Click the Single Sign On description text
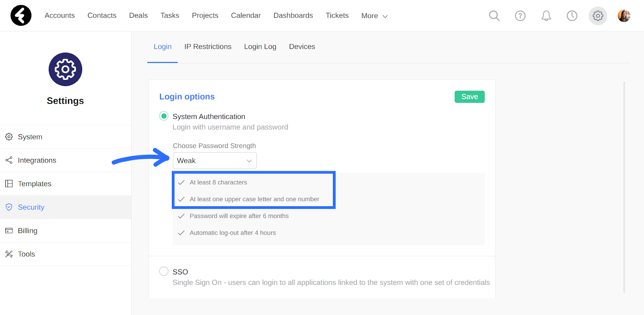Viewport: 644px width, 315px height. point(331,282)
